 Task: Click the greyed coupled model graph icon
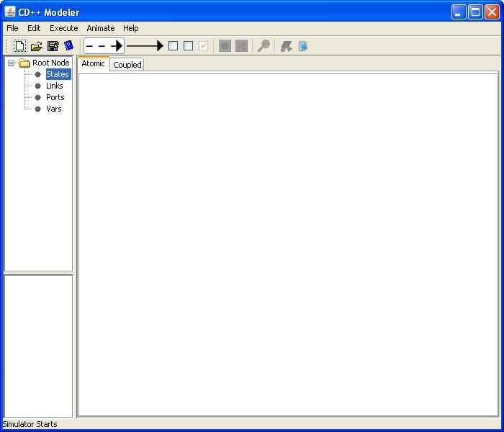[x=241, y=46]
